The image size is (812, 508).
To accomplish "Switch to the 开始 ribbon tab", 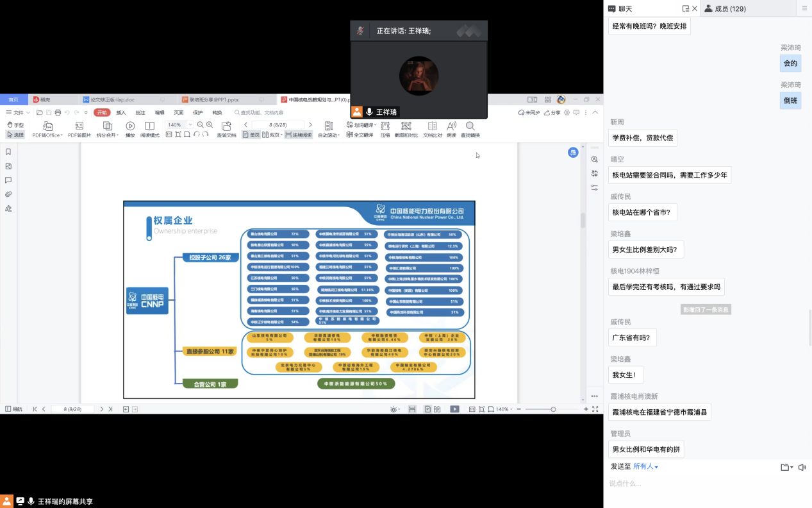I will click(102, 112).
